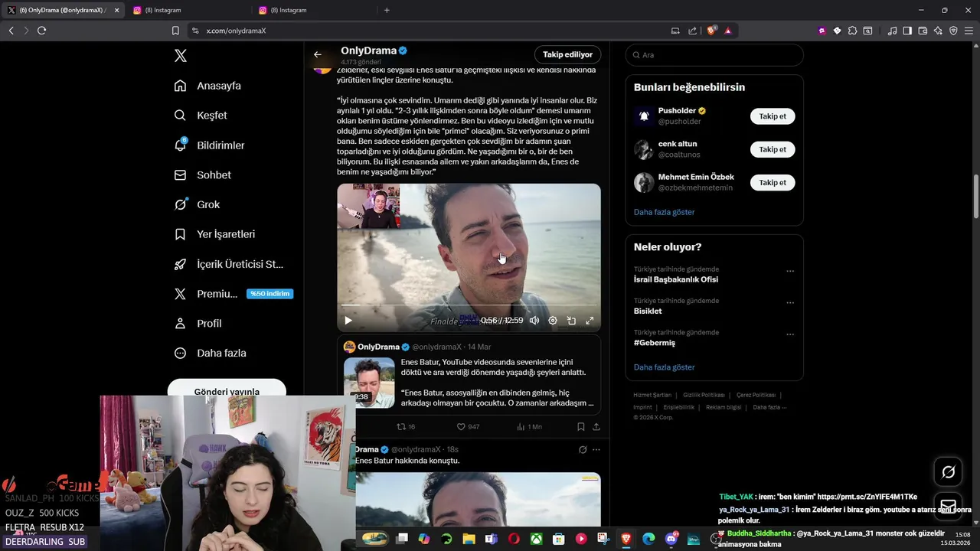Open Grok from the sidebar
Viewport: 980px width, 551px height.
coord(197,204)
